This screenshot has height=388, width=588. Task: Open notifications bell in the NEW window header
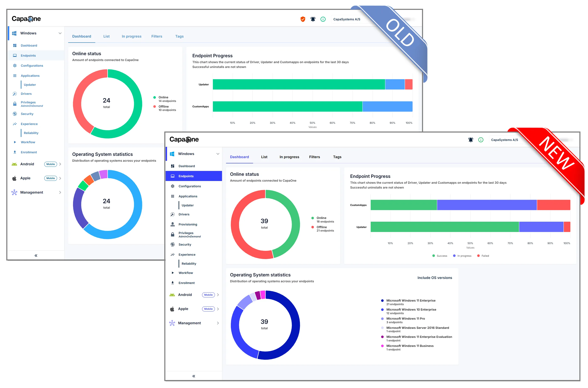coord(471,139)
